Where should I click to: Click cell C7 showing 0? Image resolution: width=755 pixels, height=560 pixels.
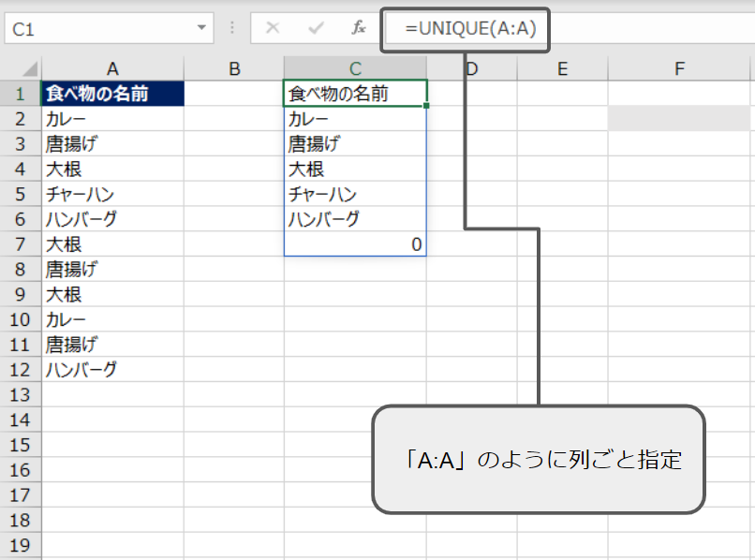point(355,243)
